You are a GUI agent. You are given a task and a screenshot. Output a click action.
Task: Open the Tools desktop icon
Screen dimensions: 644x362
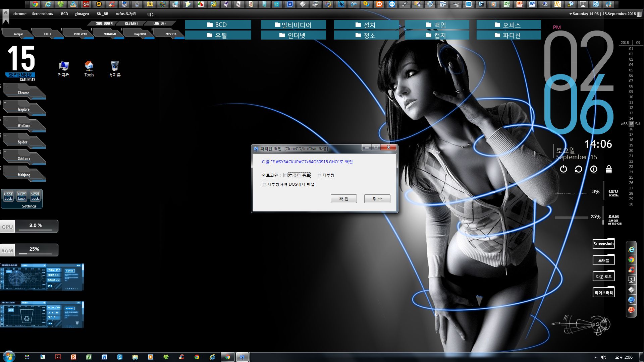(x=89, y=69)
